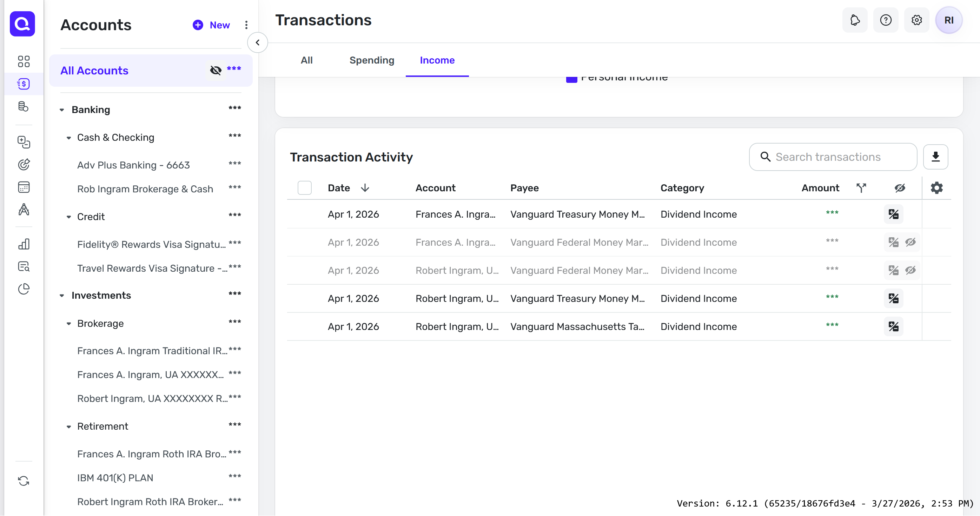
Task: Open the IBM 401(K) PLAN account
Action: [115, 478]
